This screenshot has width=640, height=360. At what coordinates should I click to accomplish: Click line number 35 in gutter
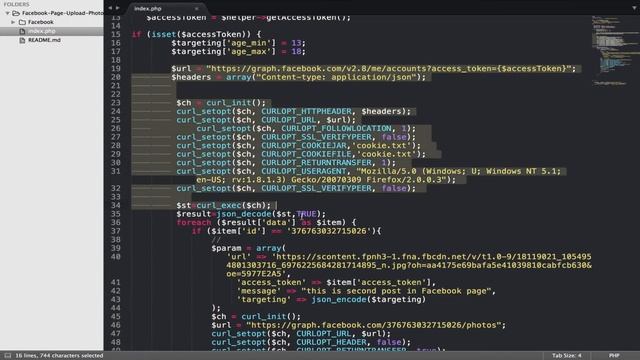tap(116, 214)
